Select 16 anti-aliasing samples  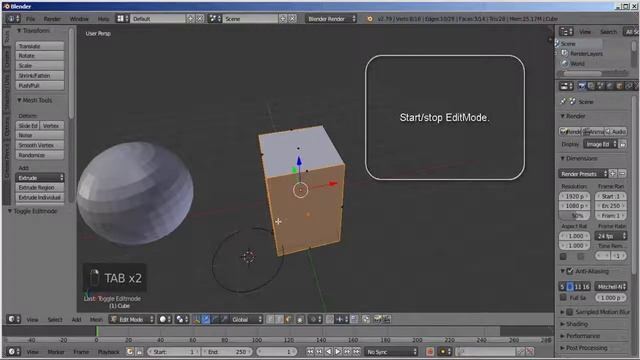click(x=587, y=287)
